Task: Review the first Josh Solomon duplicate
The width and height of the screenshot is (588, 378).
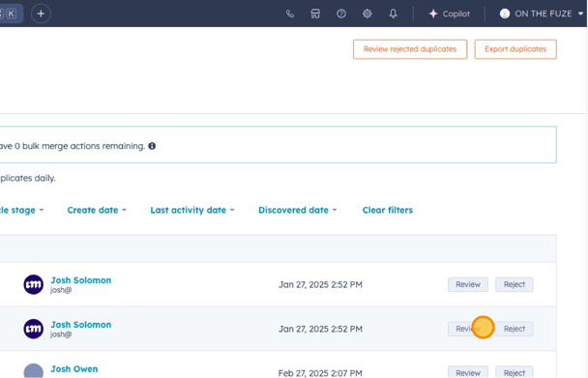Action: (468, 284)
